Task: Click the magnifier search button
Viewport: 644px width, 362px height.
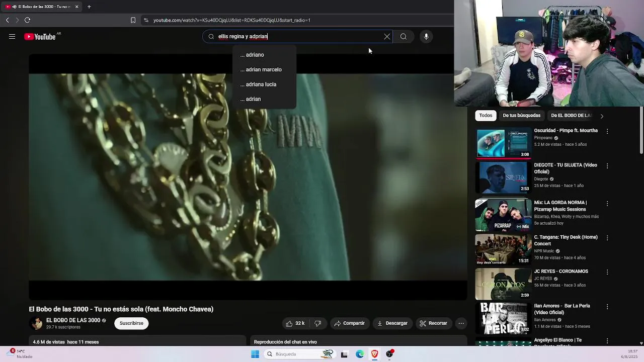Action: click(404, 36)
